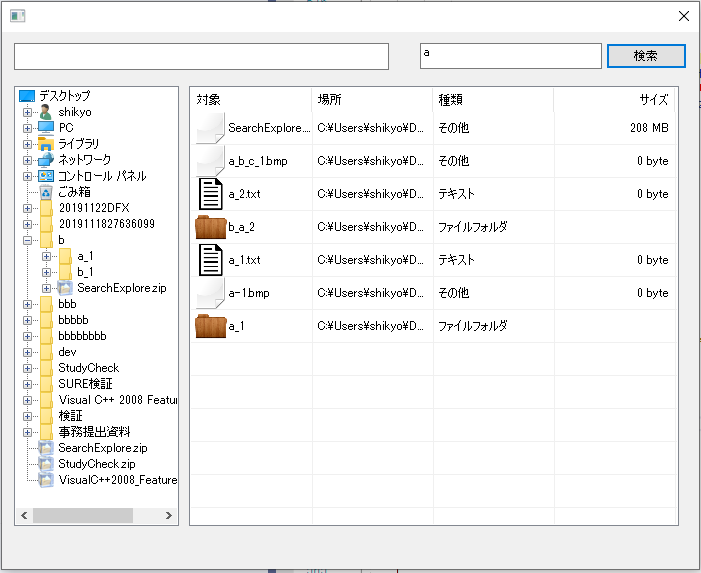Sort by the 対象 column header
701x573 pixels.
(252, 99)
